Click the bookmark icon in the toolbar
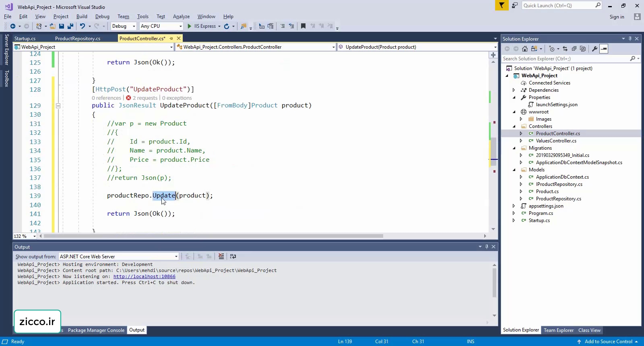Screen dimensions: 644x346 click(x=303, y=26)
